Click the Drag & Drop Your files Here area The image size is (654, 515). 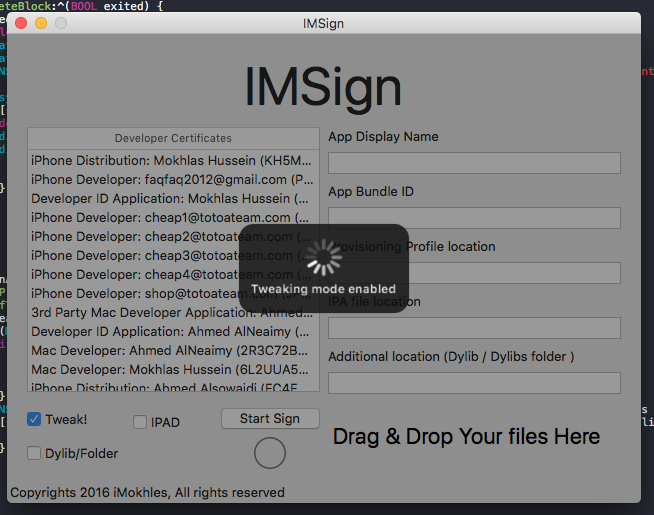[x=466, y=437]
